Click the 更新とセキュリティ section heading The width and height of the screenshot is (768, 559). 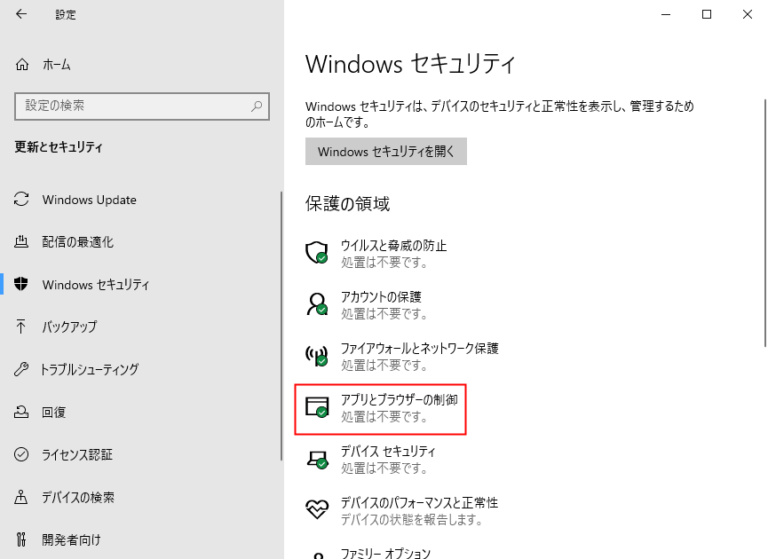(x=59, y=147)
